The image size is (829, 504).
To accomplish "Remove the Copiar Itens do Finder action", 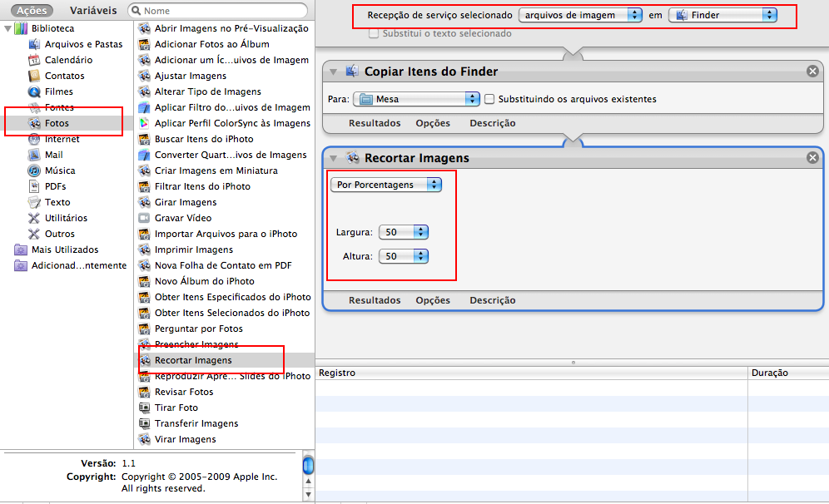I will (812, 72).
